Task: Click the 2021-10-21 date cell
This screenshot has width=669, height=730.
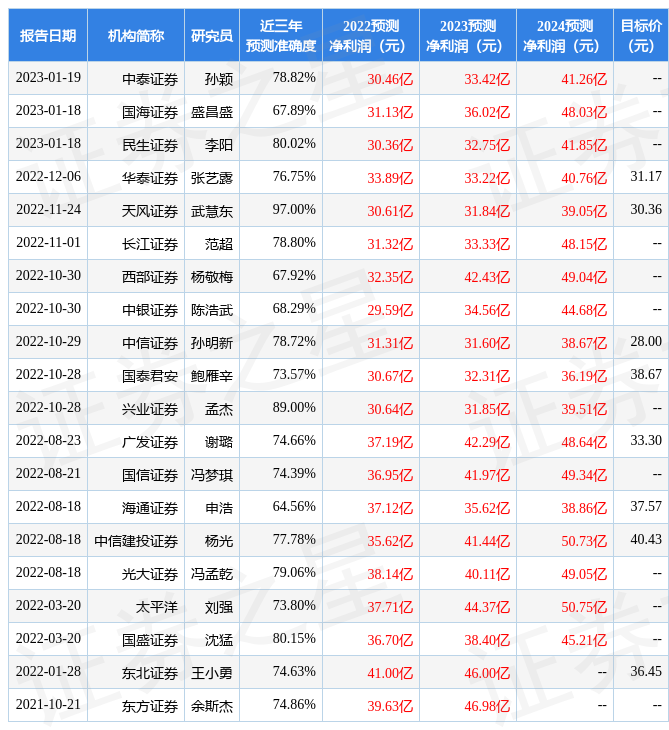Action: pos(48,705)
